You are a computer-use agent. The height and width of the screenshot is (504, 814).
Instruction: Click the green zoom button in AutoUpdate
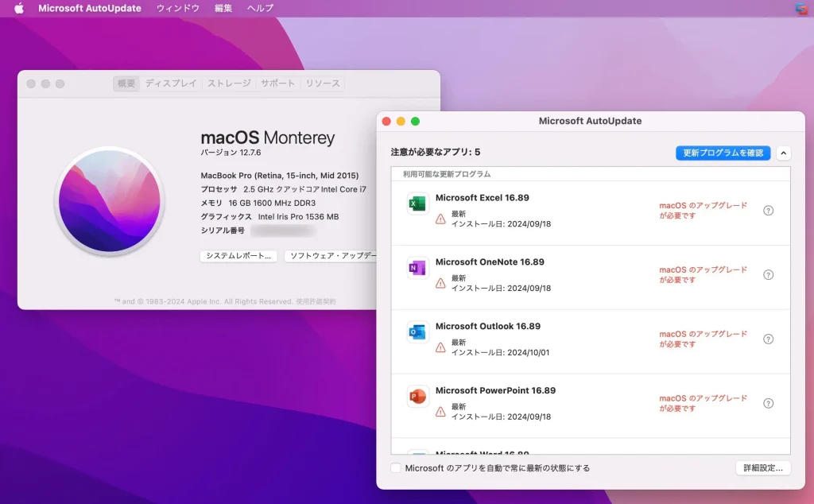tap(415, 122)
